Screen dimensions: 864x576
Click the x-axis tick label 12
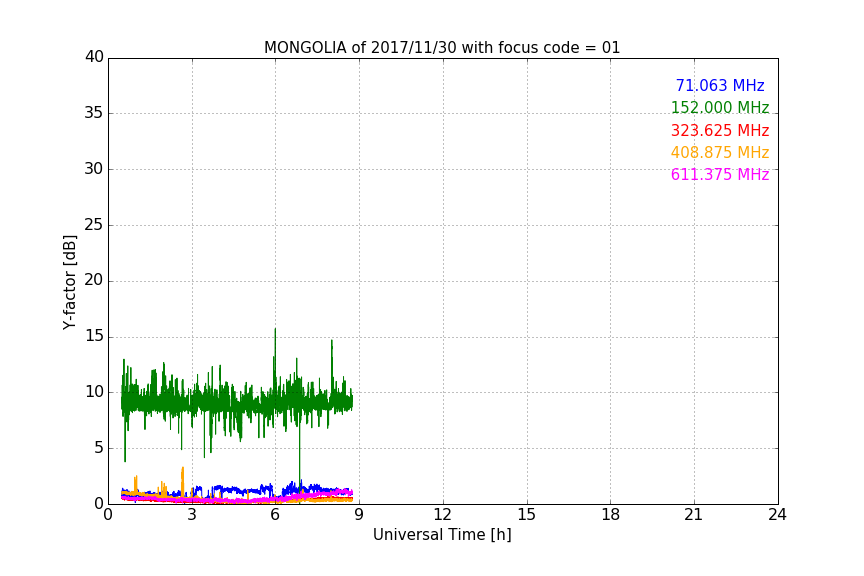coord(442,515)
